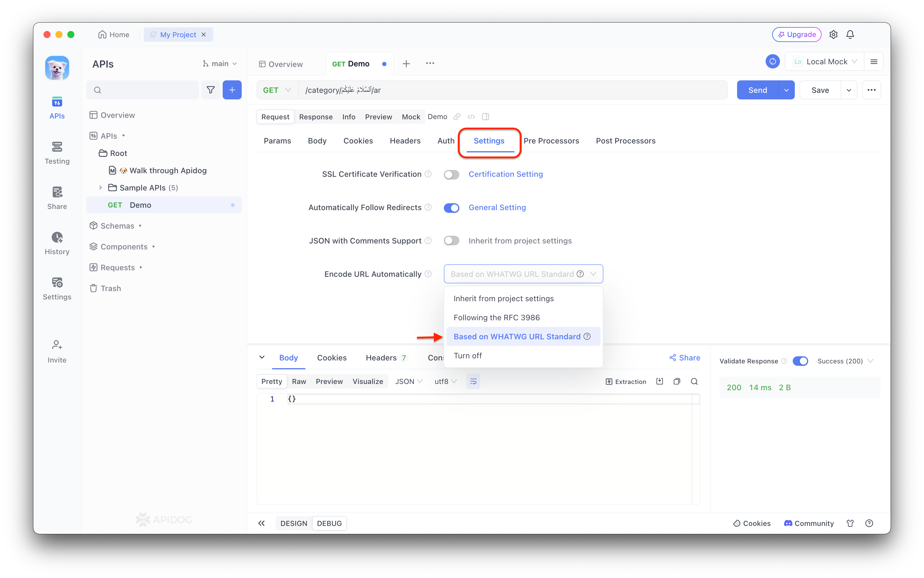Viewport: 924px width, 578px height.
Task: Open the GET method dropdown
Action: pos(277,90)
